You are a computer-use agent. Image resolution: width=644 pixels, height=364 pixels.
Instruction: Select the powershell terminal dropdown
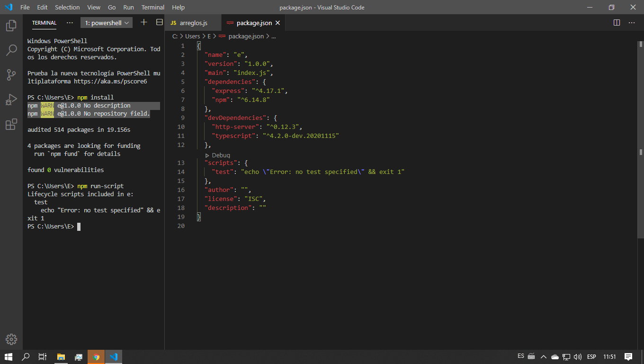pos(107,23)
